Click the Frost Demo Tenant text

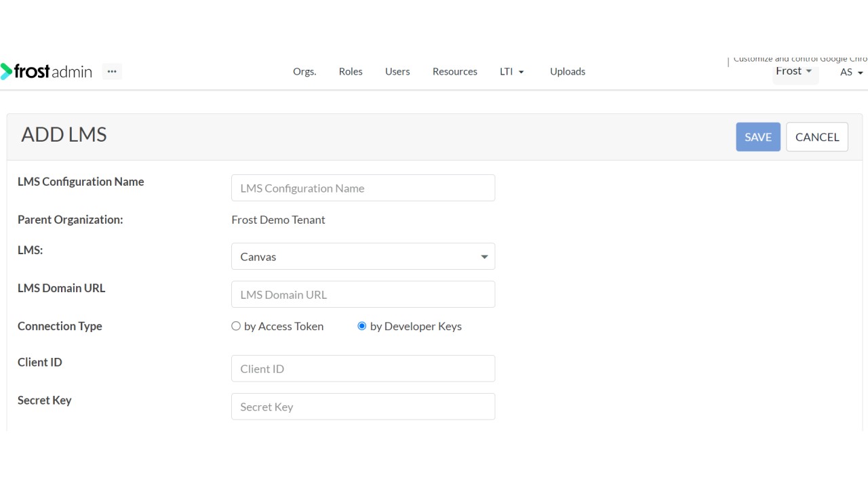coord(278,220)
